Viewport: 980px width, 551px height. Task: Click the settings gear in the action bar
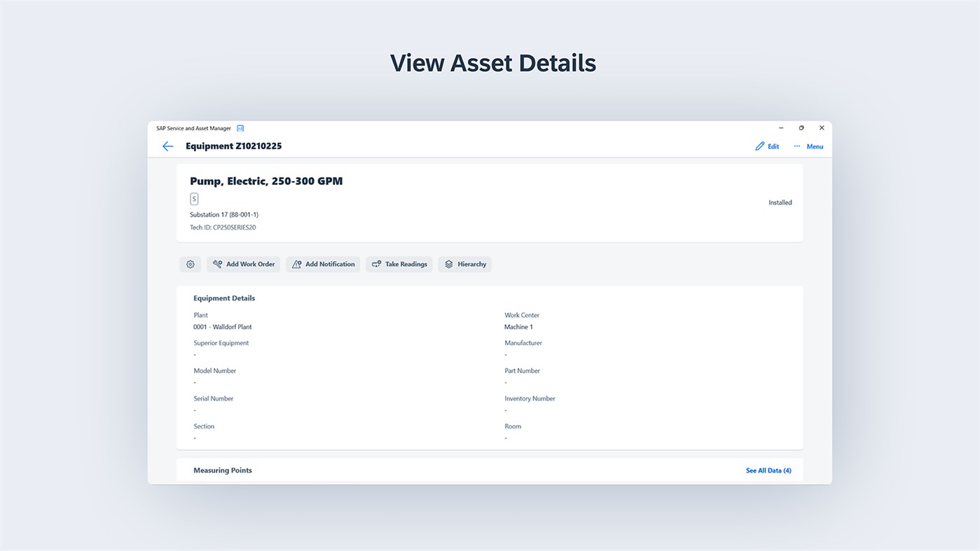click(190, 264)
